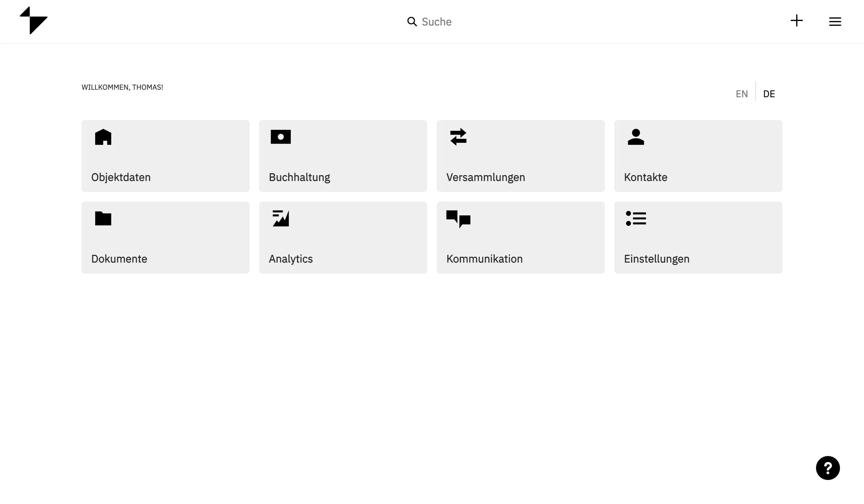Click the magnifier search icon
Viewport: 864px width, 504px height.
pos(412,22)
